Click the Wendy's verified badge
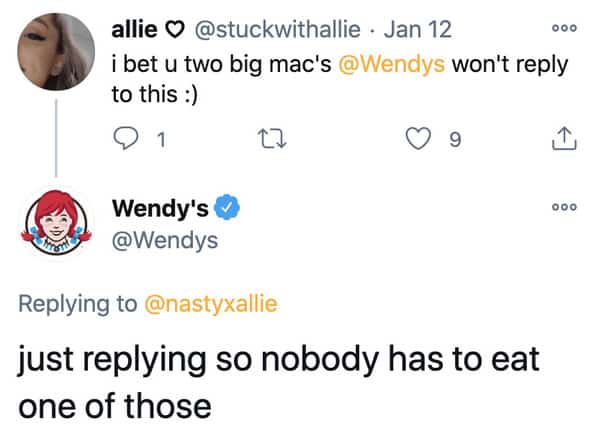 [x=227, y=207]
